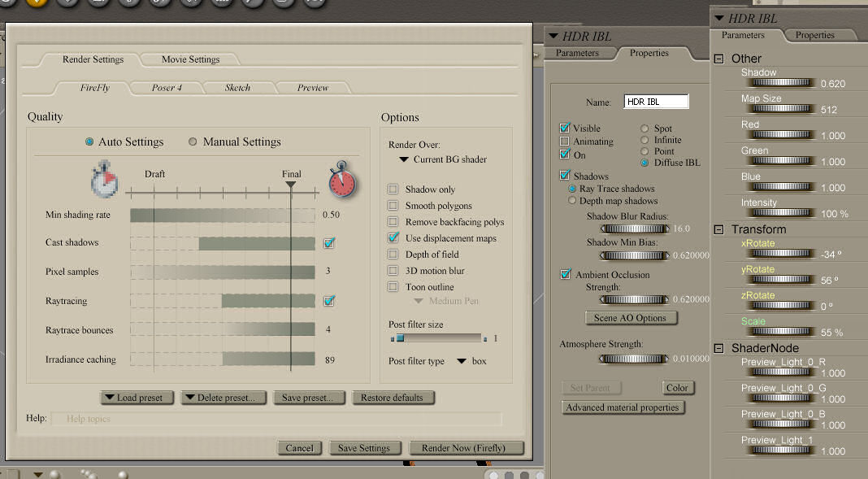Image resolution: width=868 pixels, height=479 pixels.
Task: Switch to Parameters tab in middle HDR IBL panel
Action: coord(577,53)
